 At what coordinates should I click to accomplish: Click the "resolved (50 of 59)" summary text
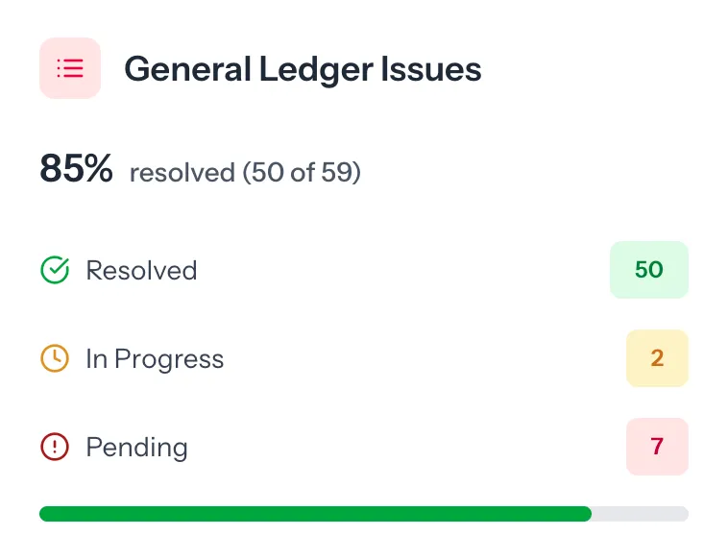coord(245,173)
